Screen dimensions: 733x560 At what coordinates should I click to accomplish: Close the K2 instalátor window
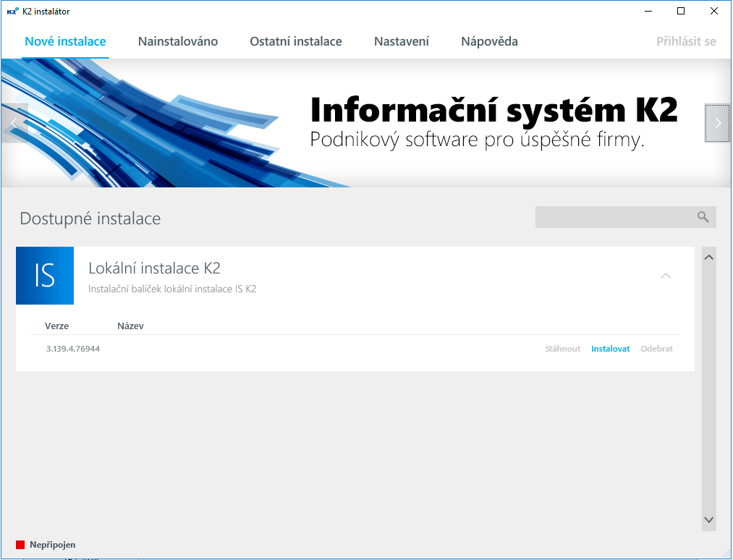pos(714,12)
